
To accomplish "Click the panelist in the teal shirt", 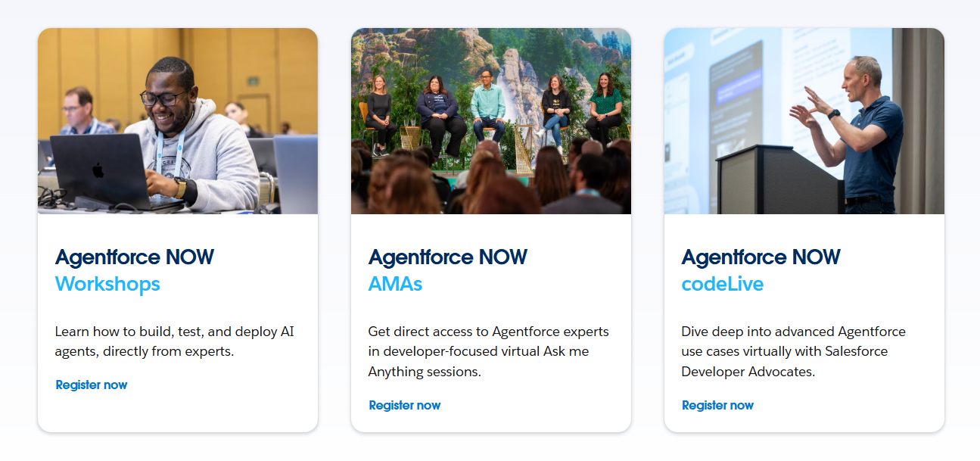I will [487, 106].
